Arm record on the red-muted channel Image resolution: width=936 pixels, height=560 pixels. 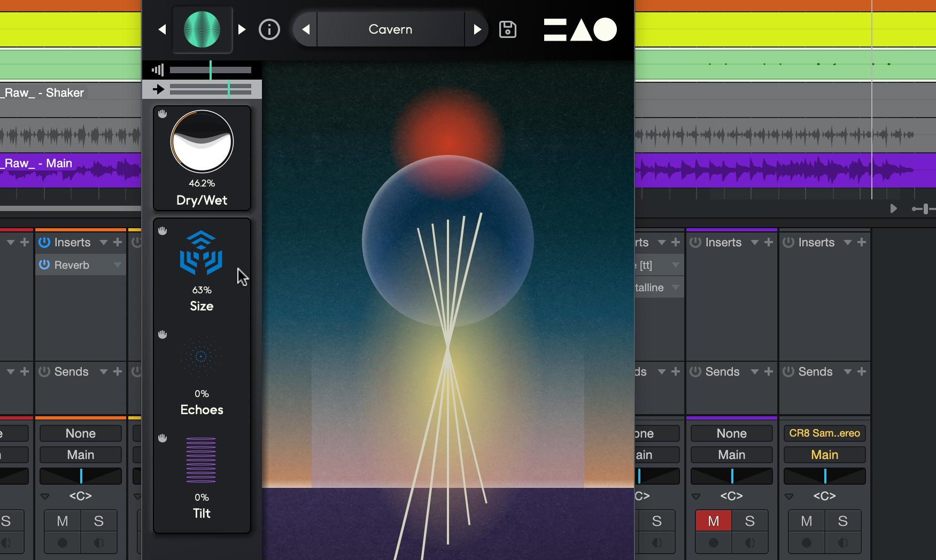point(714,543)
